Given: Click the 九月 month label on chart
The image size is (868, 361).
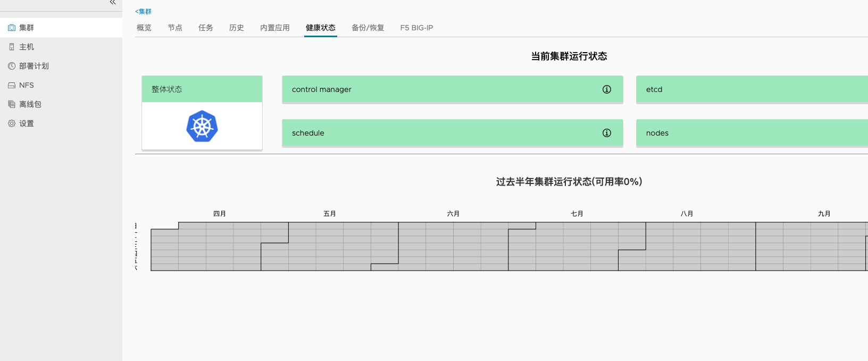Looking at the screenshot, I should 824,214.
